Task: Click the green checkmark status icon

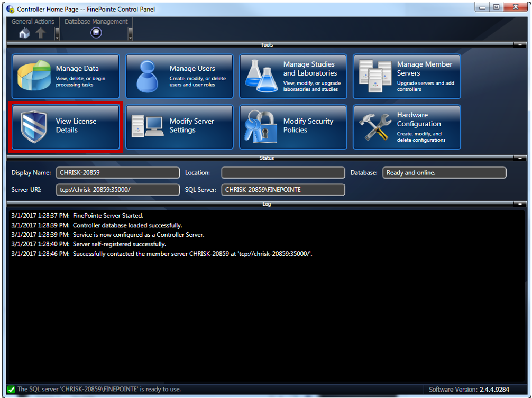Action: [x=11, y=390]
